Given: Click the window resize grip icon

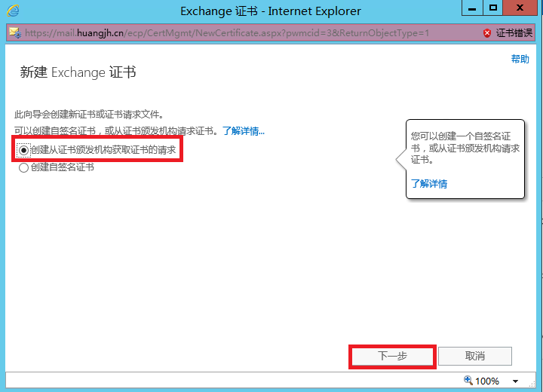Looking at the screenshot, I should (532, 384).
